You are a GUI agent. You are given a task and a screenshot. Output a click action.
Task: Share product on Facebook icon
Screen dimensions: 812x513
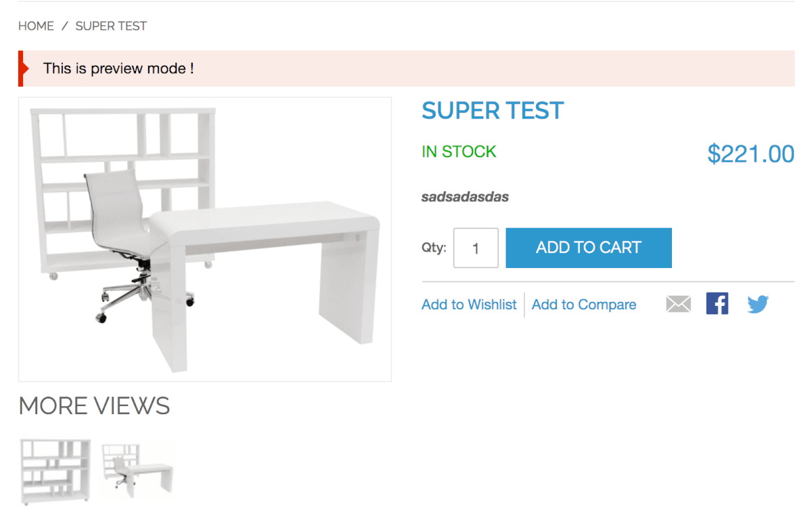717,303
